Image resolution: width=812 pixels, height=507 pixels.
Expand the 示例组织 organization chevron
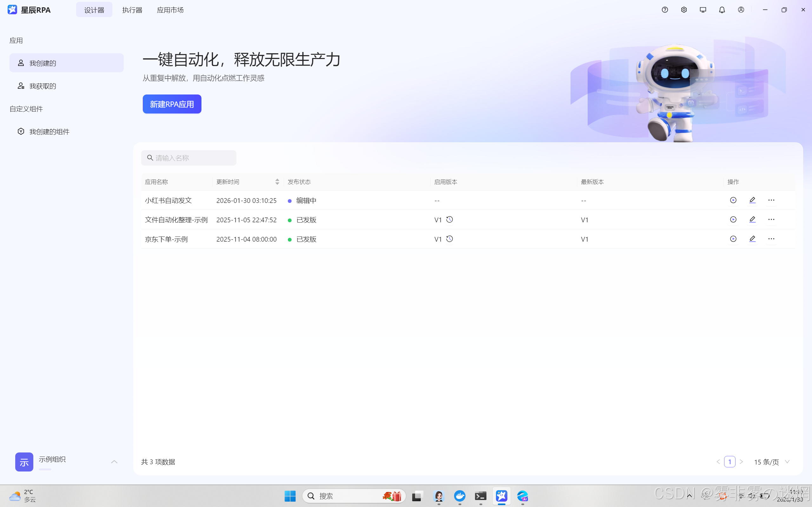point(114,462)
